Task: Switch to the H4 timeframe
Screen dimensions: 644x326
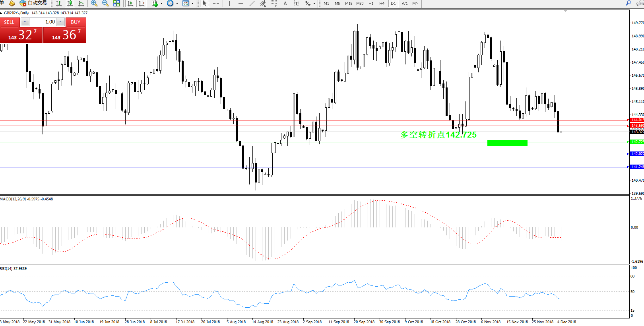Action: pyautogui.click(x=382, y=3)
